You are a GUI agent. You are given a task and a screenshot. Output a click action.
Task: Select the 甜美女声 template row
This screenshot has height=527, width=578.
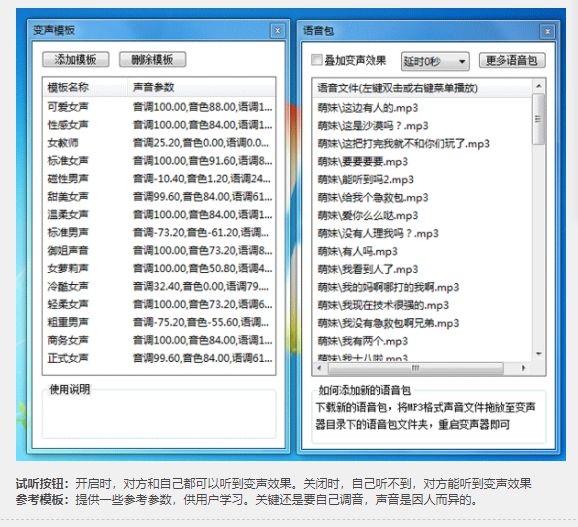(159, 196)
